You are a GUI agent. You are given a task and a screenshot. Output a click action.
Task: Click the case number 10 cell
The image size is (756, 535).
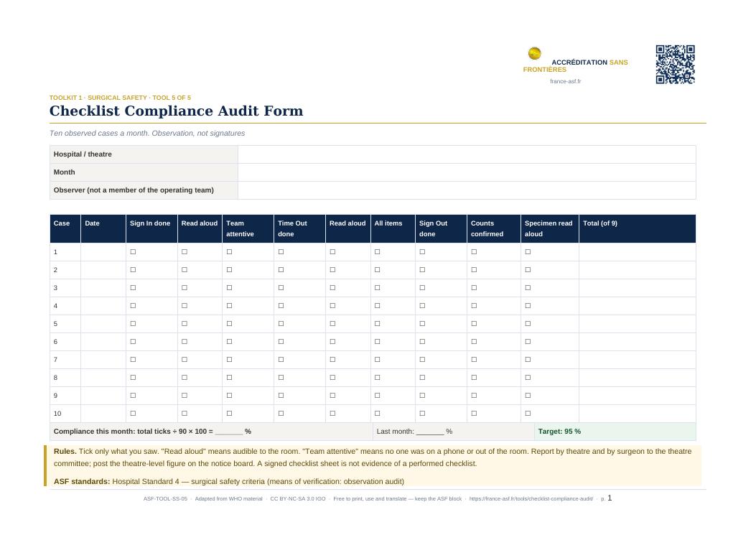[x=65, y=414]
